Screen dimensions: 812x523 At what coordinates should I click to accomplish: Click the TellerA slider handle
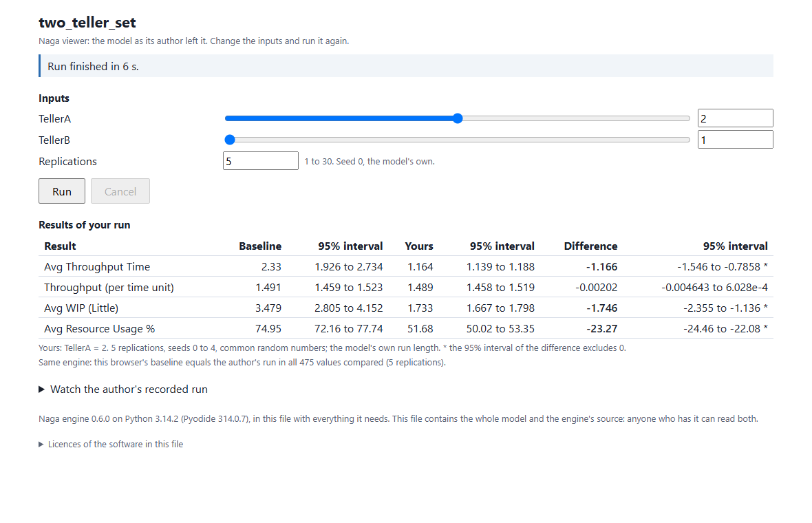click(x=458, y=118)
